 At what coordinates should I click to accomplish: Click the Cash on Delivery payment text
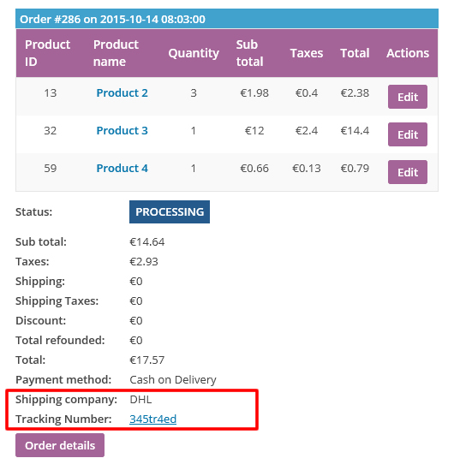[x=173, y=379]
